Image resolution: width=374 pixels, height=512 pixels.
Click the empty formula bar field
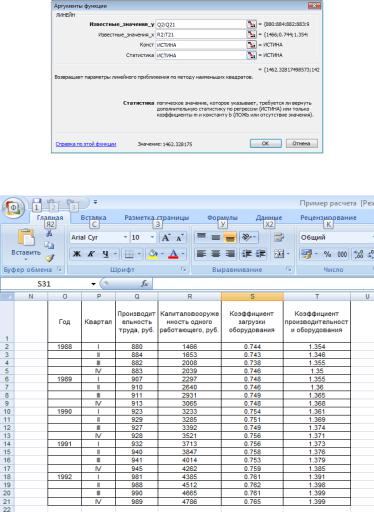(263, 284)
